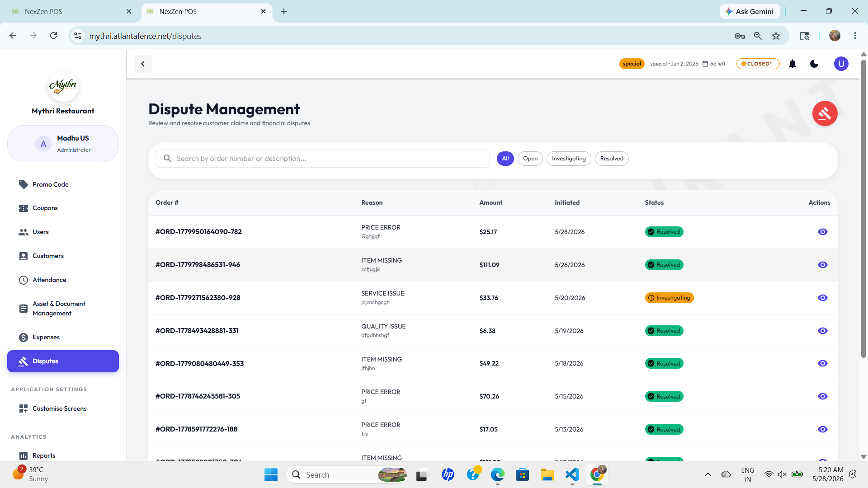This screenshot has width=868, height=488.
Task: Go back in browser history
Action: click(13, 36)
